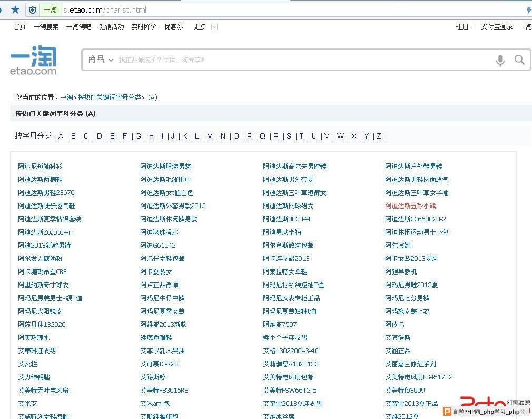Viewport: 532px width, 419px height.
Task: Open 实时降价 menu item
Action: tap(144, 26)
